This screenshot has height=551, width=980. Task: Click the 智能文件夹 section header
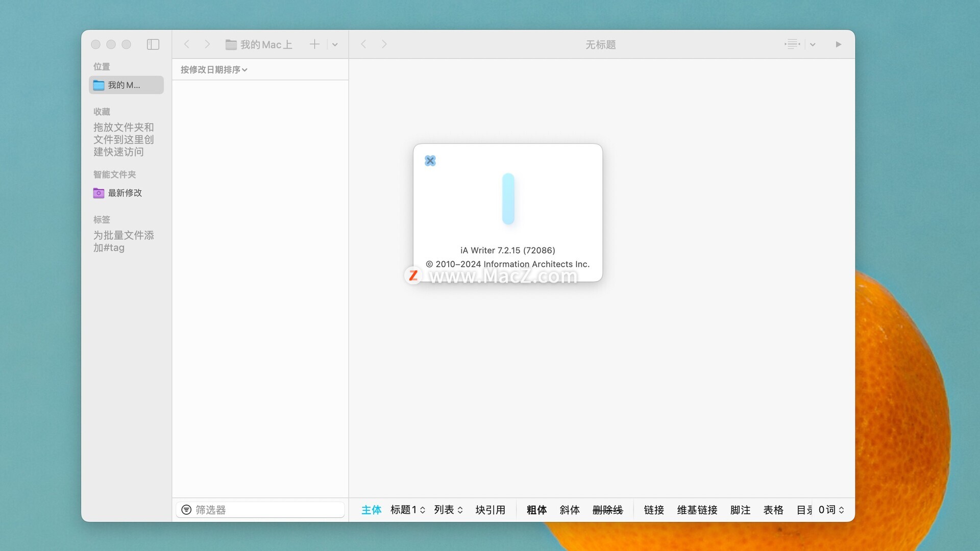pos(114,174)
